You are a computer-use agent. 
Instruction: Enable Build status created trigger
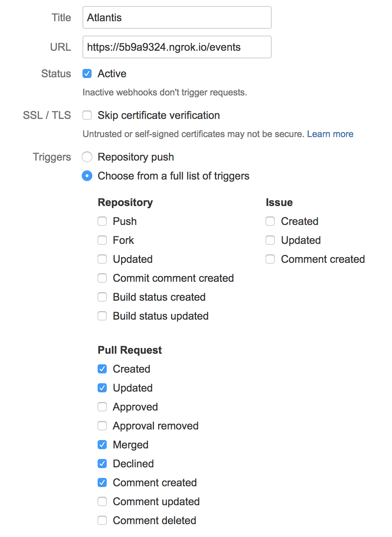102,297
